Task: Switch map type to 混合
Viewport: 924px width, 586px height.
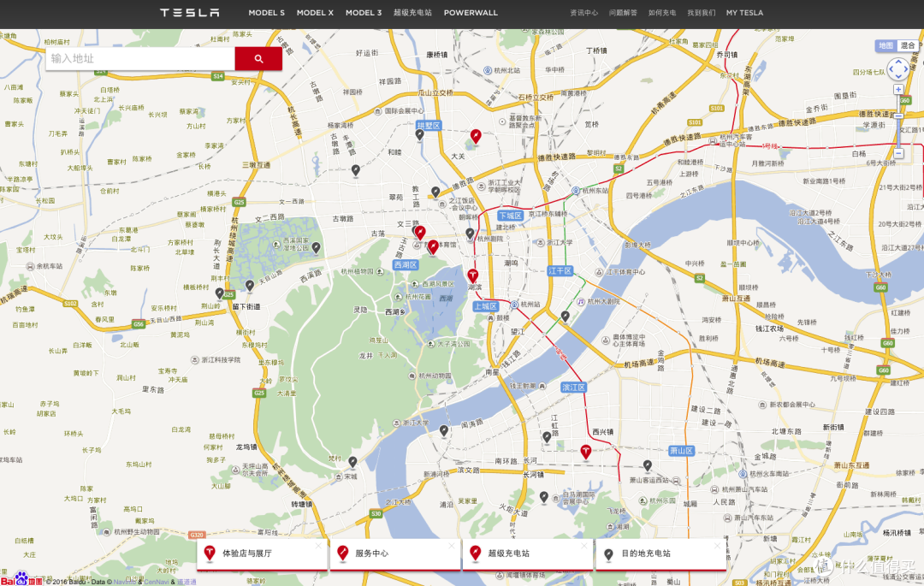Action: click(908, 45)
